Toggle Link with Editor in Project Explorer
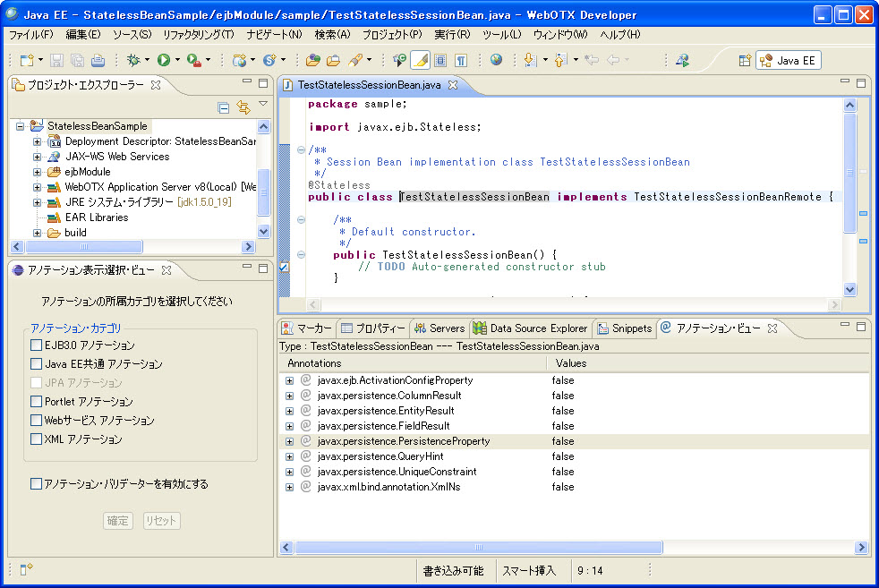The height and width of the screenshot is (588, 879). tap(243, 107)
